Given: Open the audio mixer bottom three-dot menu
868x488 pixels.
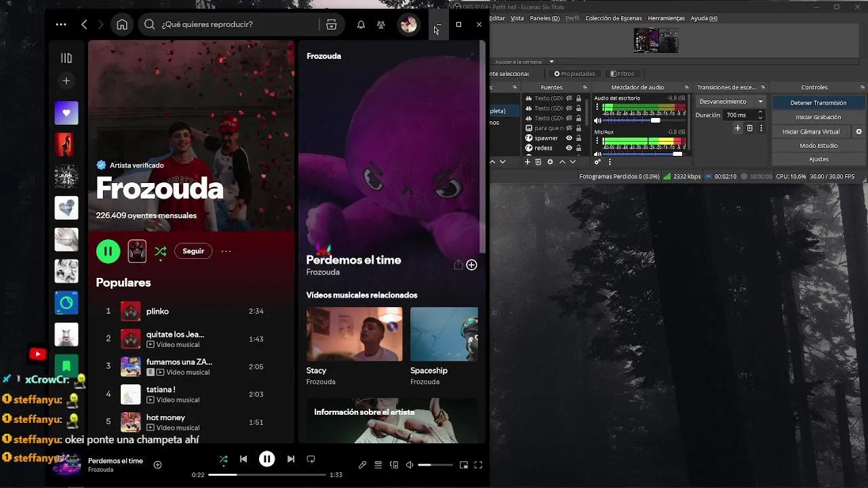Looking at the screenshot, I should (610, 162).
